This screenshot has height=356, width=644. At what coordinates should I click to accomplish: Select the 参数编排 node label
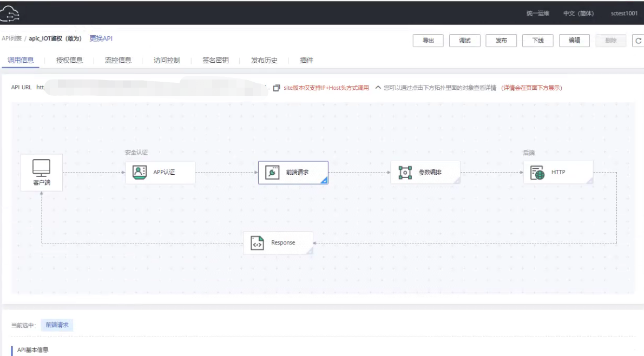coord(430,173)
